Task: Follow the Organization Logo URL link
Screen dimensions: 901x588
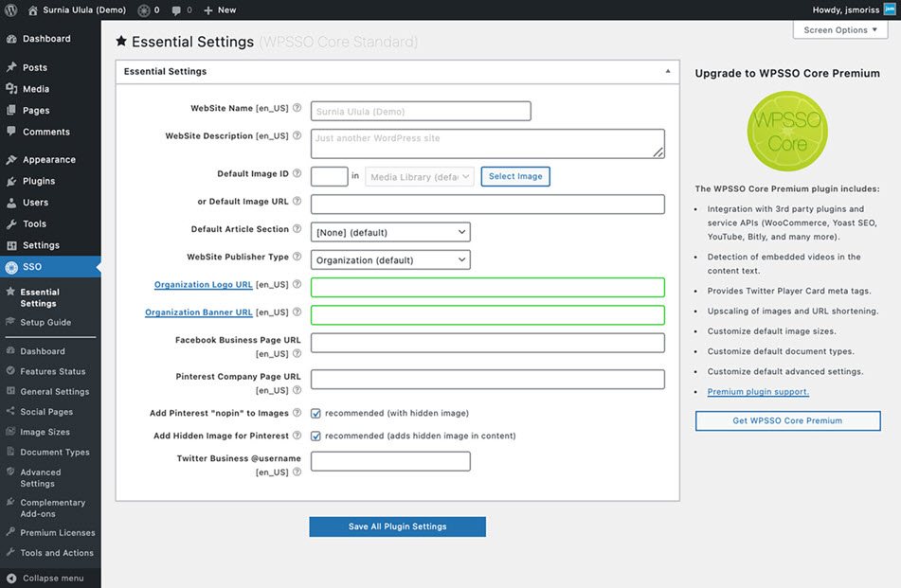Action: coord(204,284)
